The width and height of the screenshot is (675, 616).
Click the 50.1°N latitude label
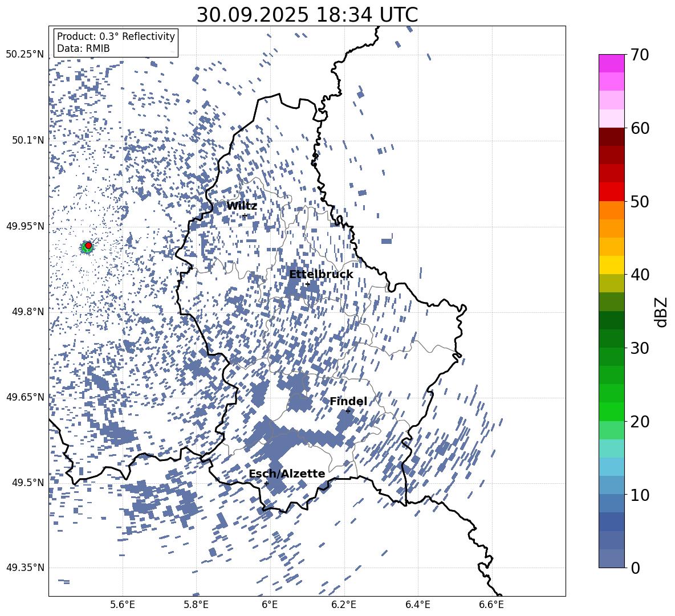click(27, 140)
